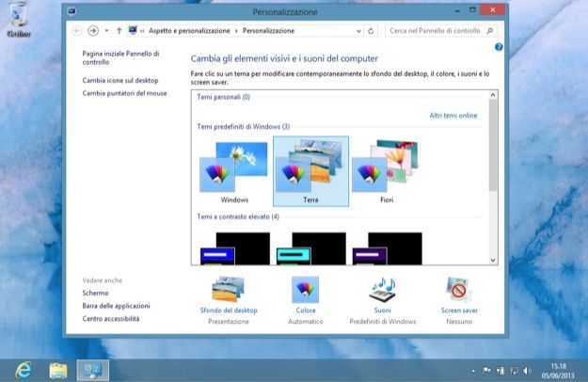The width and height of the screenshot is (588, 382).
Task: Click 'Personalizzazione' breadcrumb in address bar
Action: (268, 31)
